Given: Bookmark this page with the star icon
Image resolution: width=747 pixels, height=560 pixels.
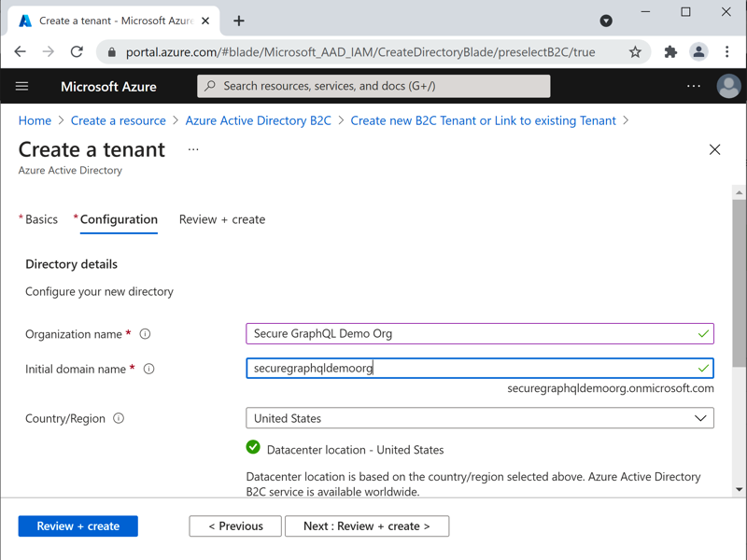Looking at the screenshot, I should click(x=635, y=52).
